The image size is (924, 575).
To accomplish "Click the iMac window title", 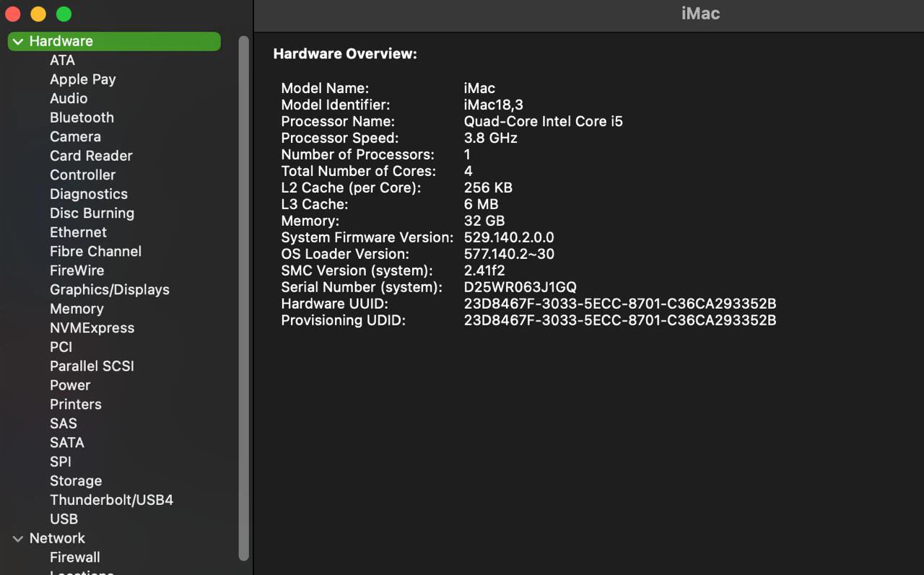I will [701, 14].
